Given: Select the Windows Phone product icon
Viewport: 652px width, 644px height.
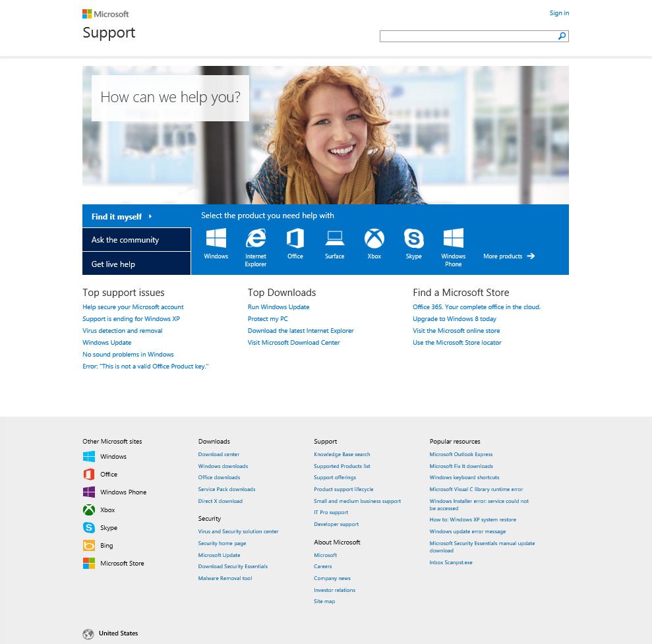Looking at the screenshot, I should (x=454, y=238).
